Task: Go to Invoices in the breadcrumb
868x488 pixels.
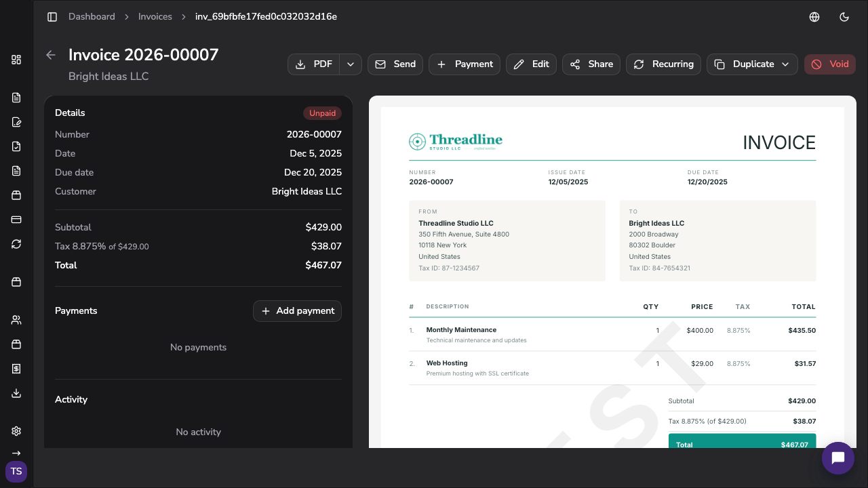Action: 155,17
